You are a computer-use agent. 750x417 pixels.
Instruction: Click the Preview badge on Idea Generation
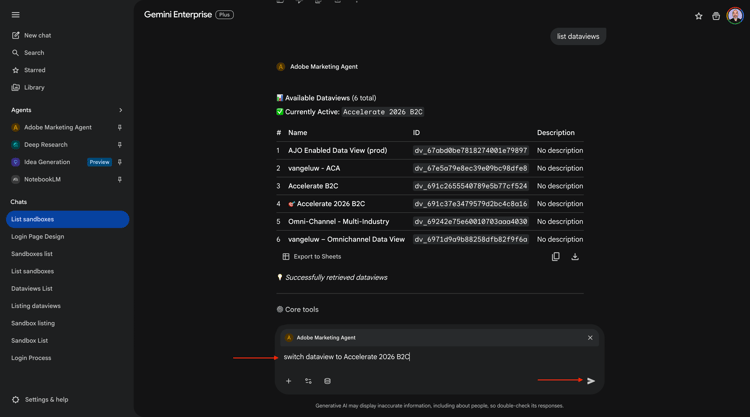tap(99, 162)
